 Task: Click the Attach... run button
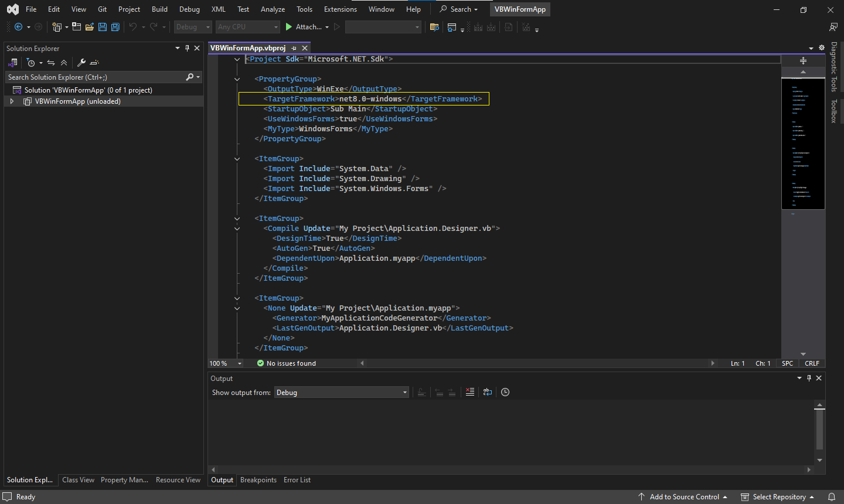pyautogui.click(x=303, y=27)
